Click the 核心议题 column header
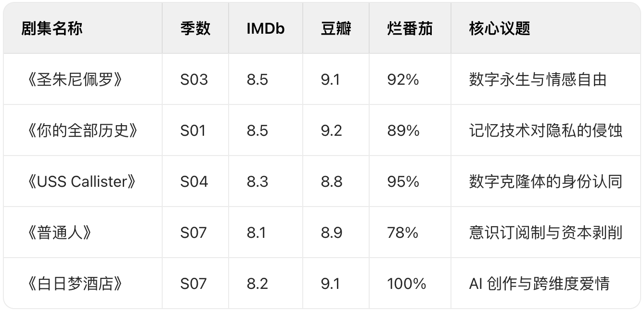The image size is (644, 312). pos(500,28)
